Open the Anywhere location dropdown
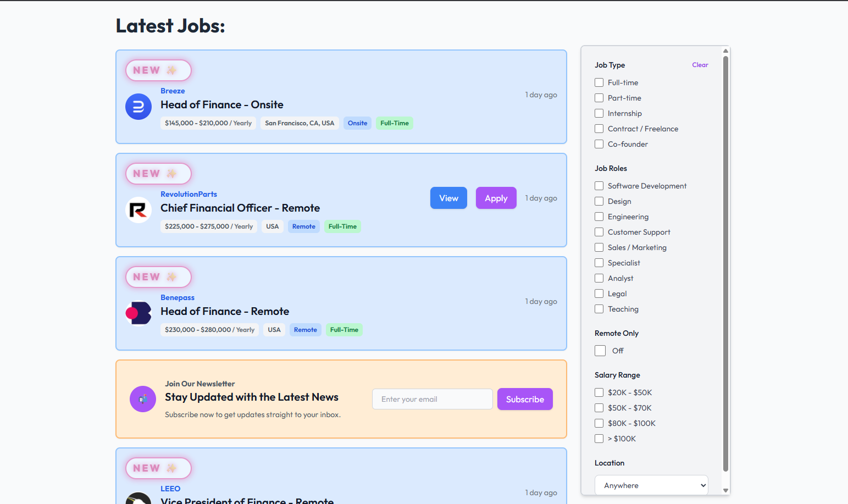This screenshot has width=848, height=504. tap(651, 485)
